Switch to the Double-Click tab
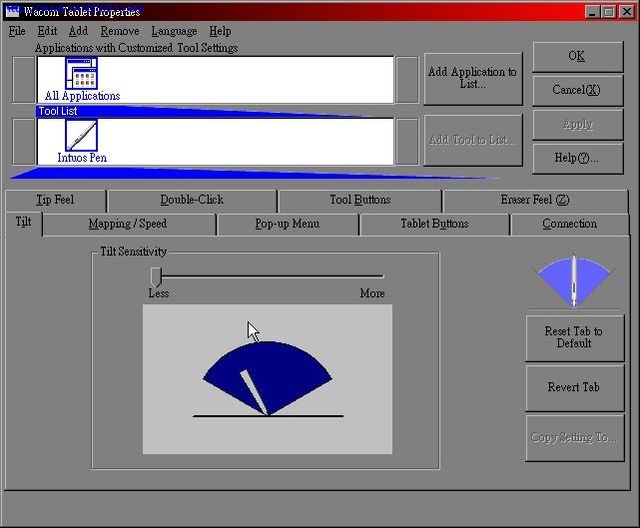The width and height of the screenshot is (640, 528). [x=192, y=200]
